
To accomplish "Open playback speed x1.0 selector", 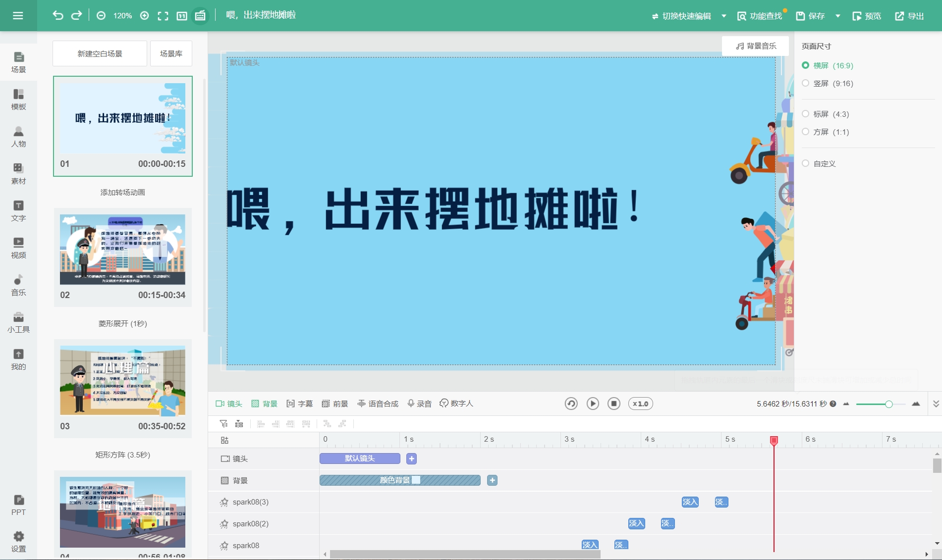I will (x=640, y=404).
